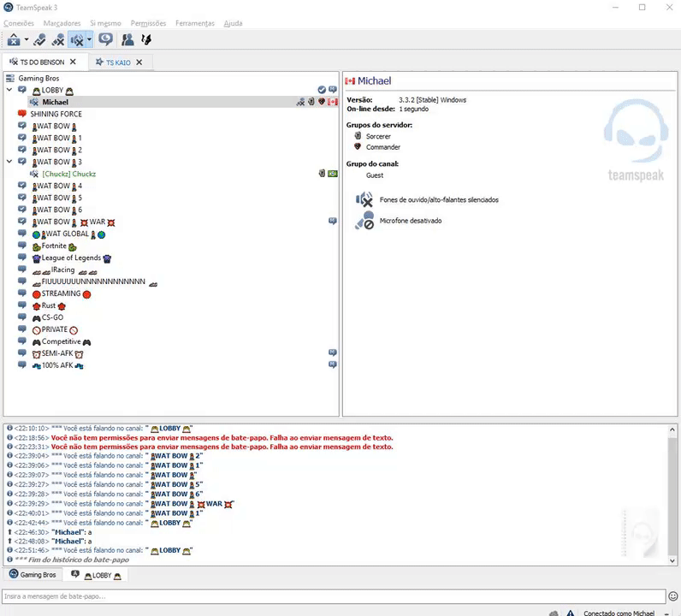Open the away status dropdown arrow

click(x=27, y=39)
